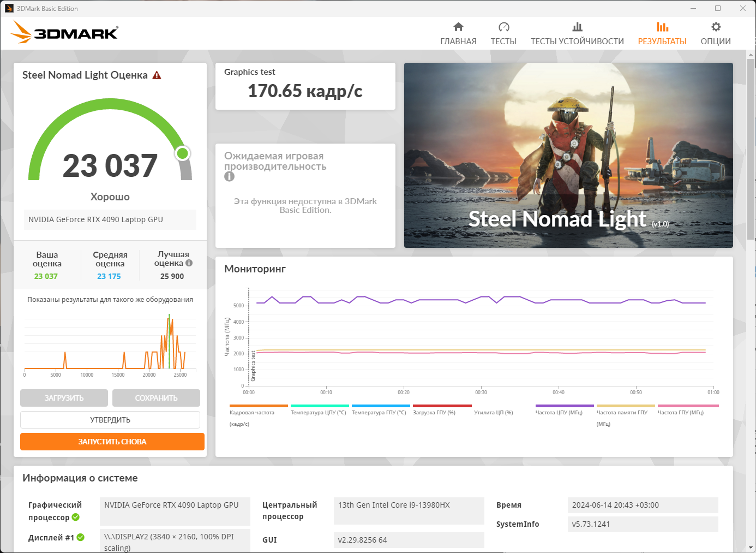This screenshot has width=756, height=553.
Task: Click the 13th Gen Intel Core i9-13980HX field
Action: click(x=409, y=510)
